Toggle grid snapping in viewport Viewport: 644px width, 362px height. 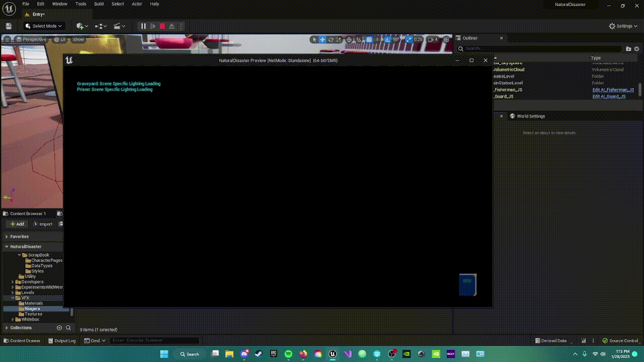point(369,39)
